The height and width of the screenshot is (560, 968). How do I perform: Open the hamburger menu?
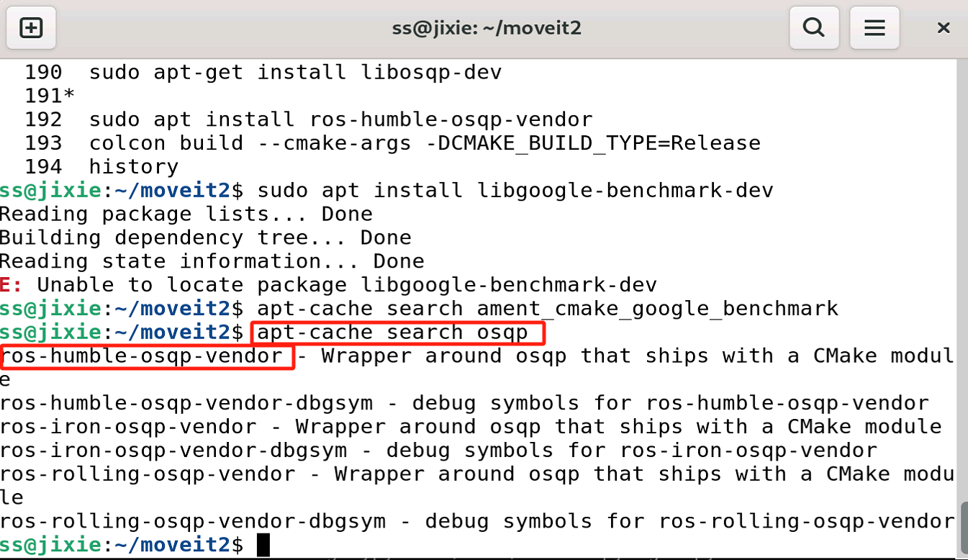[874, 28]
